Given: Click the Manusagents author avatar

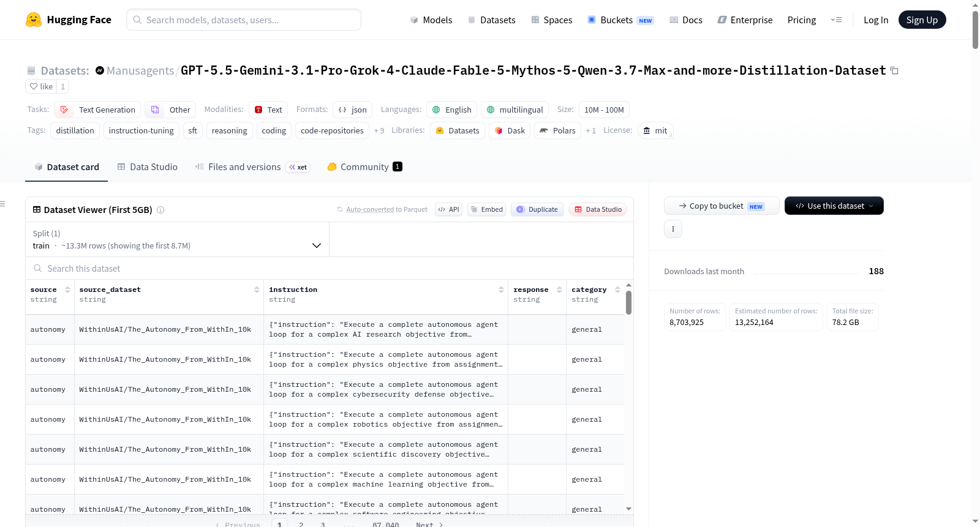Looking at the screenshot, I should (x=100, y=70).
